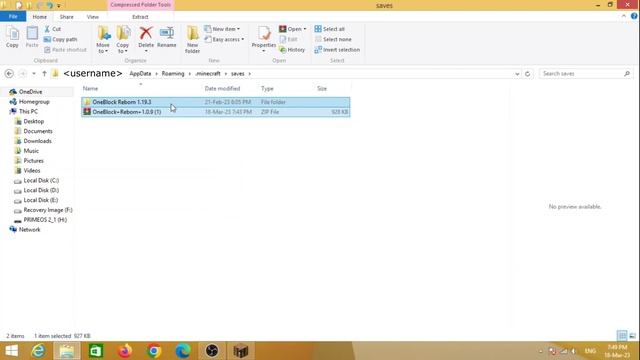Go back with the Back arrow
The image size is (640, 360).
tap(9, 73)
